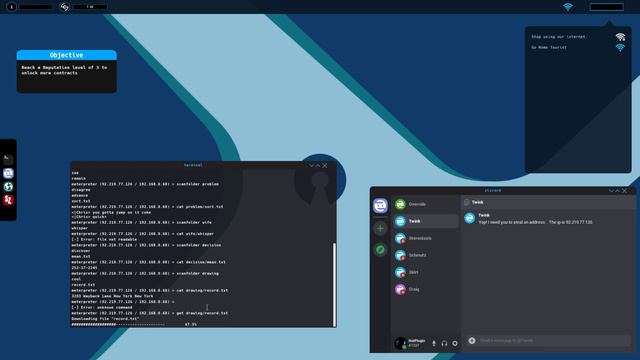Image resolution: width=640 pixels, height=360 pixels.
Task: Click the reputation progress bar in top bar
Action: pyautogui.click(x=36, y=7)
